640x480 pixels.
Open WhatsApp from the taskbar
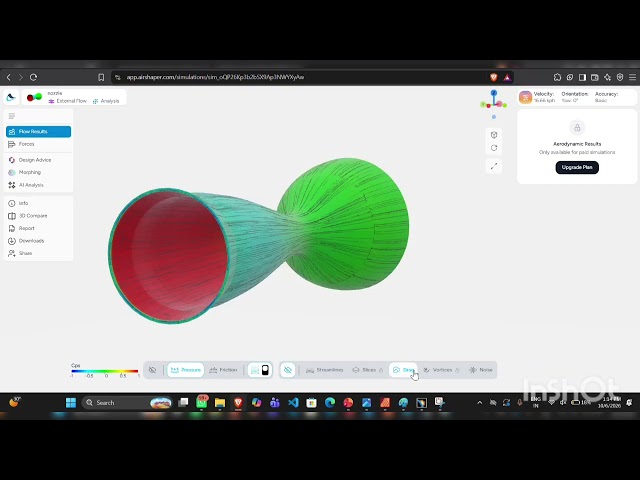tap(202, 403)
